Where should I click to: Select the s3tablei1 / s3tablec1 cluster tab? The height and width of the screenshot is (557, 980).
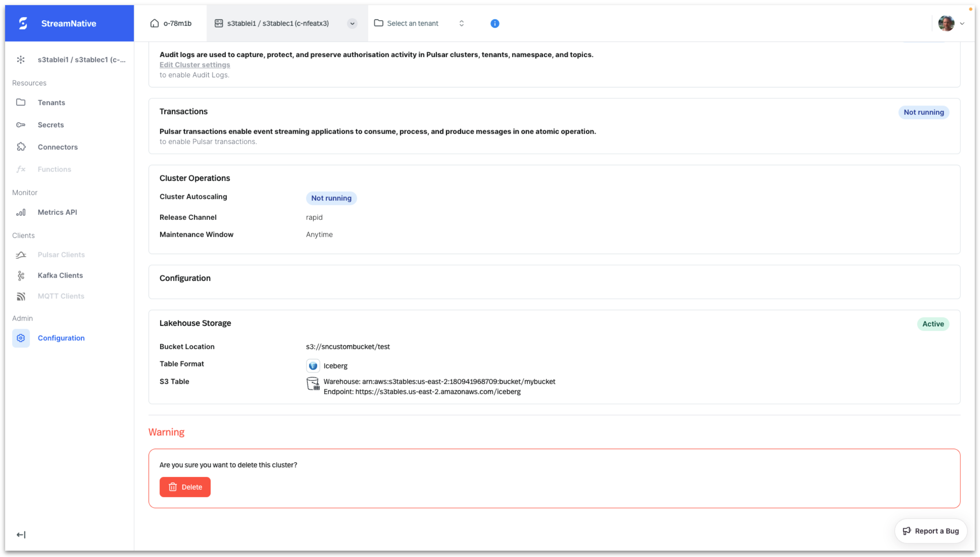[278, 23]
